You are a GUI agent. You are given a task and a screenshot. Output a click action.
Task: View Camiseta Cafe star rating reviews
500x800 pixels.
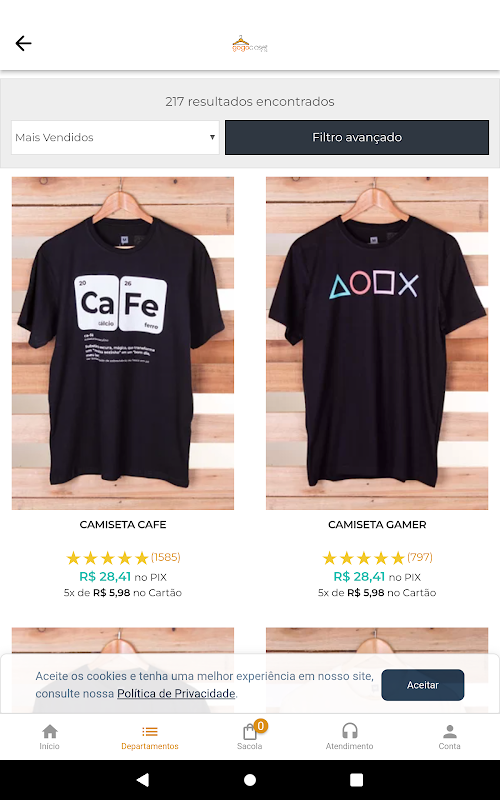pos(123,558)
